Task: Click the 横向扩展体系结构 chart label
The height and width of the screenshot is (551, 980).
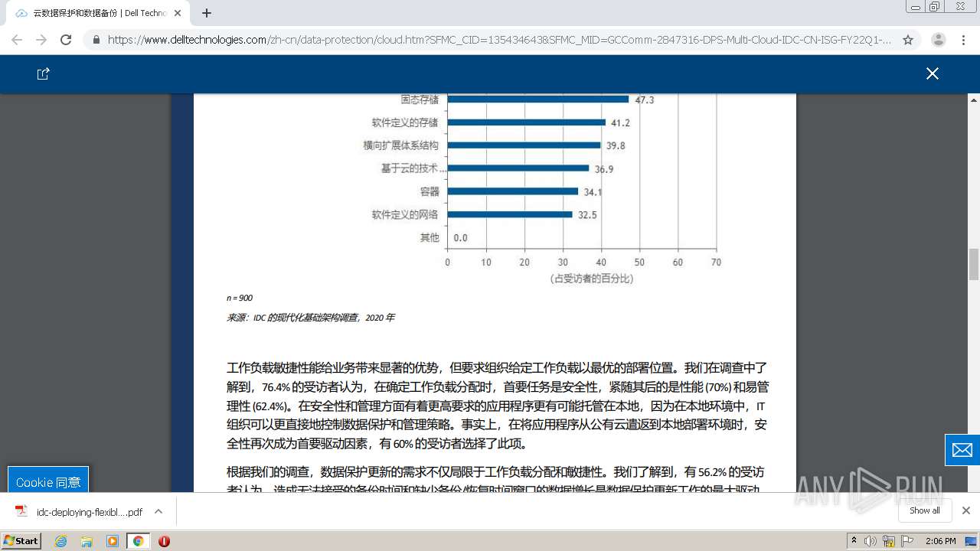Action: tap(400, 145)
